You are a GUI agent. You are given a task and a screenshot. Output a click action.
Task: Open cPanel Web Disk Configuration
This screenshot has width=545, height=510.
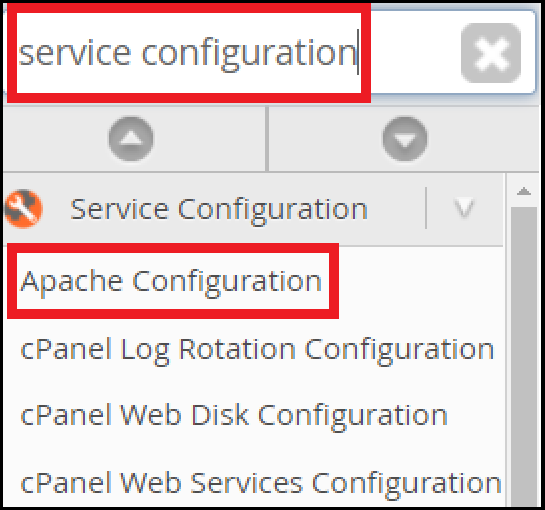coord(234,416)
